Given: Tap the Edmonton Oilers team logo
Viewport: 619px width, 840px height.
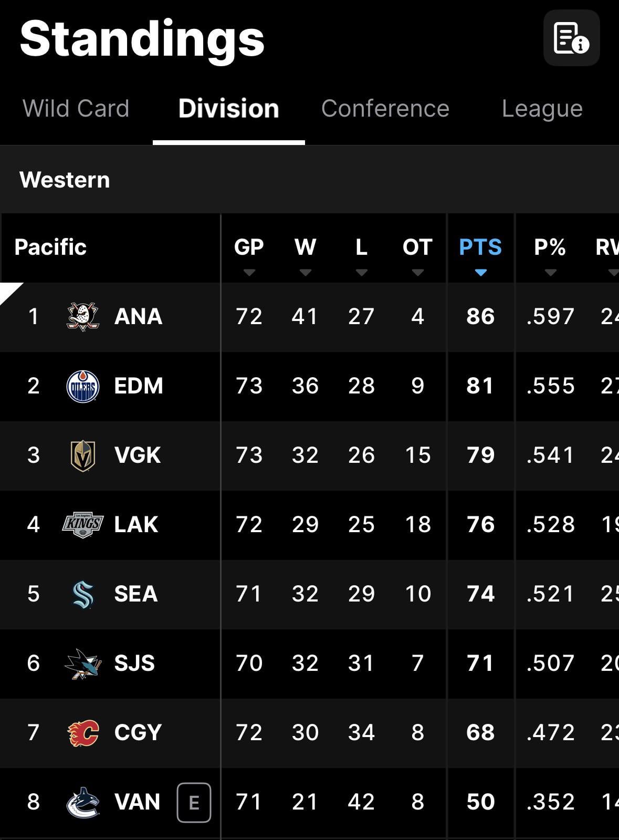Looking at the screenshot, I should (x=83, y=386).
